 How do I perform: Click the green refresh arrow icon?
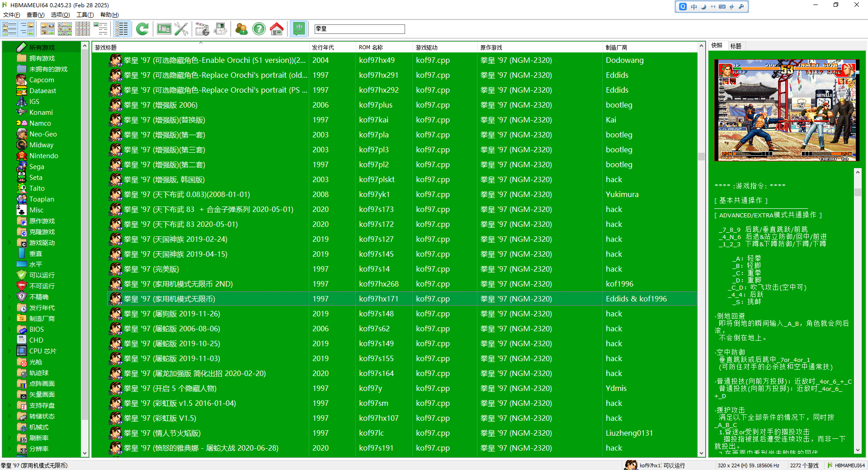[x=142, y=29]
